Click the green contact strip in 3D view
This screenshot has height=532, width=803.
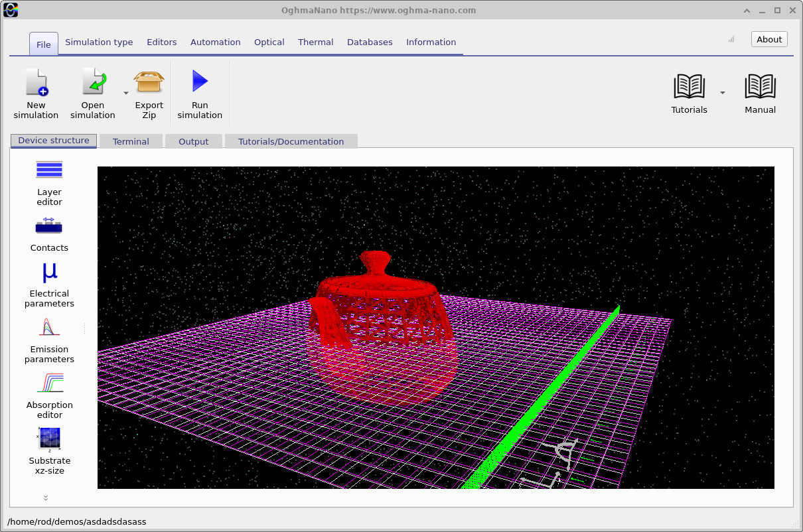click(544, 398)
